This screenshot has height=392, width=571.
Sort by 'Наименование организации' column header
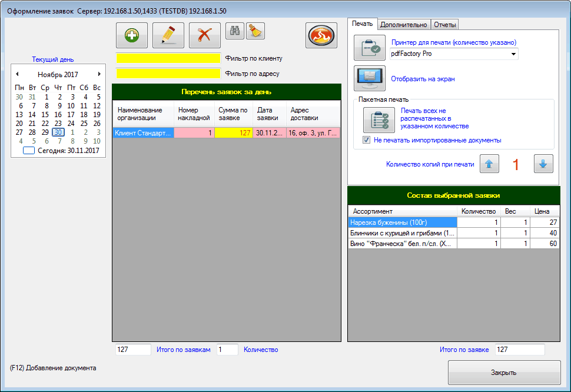144,114
